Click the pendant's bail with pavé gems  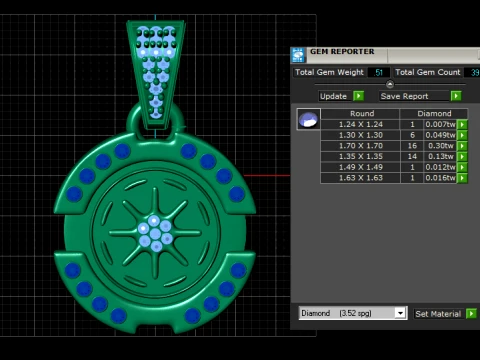click(156, 74)
